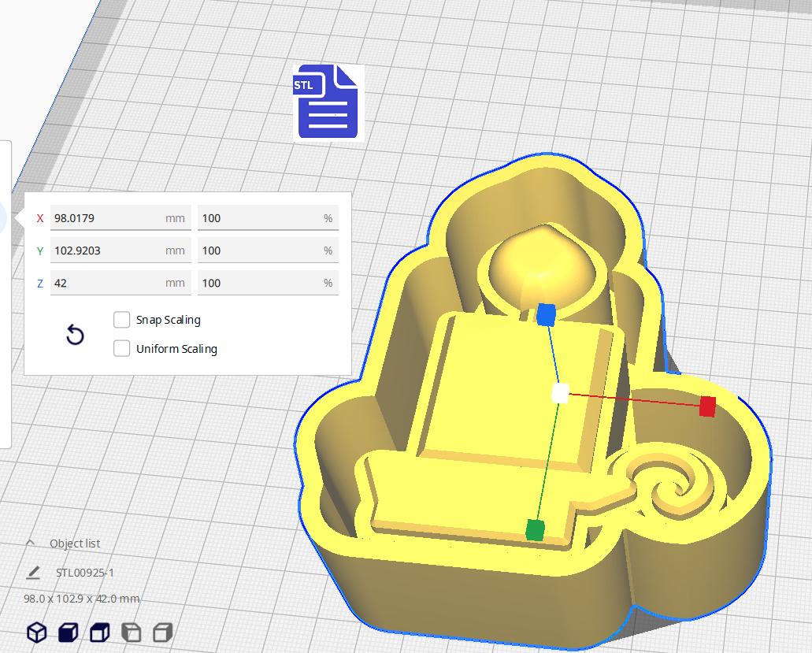The height and width of the screenshot is (653, 812).
Task: Reset scale using the circular arrow icon
Action: point(75,335)
